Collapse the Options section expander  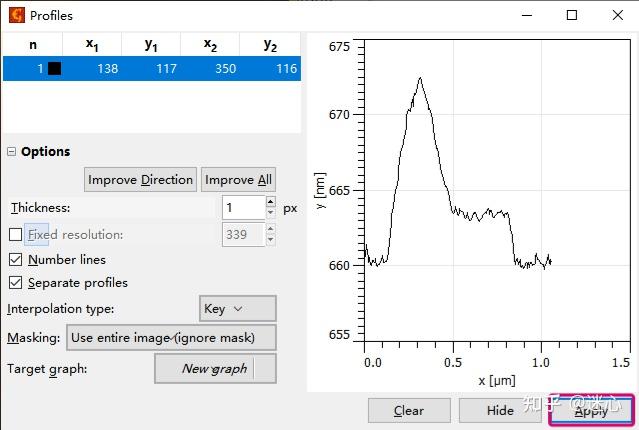12,152
